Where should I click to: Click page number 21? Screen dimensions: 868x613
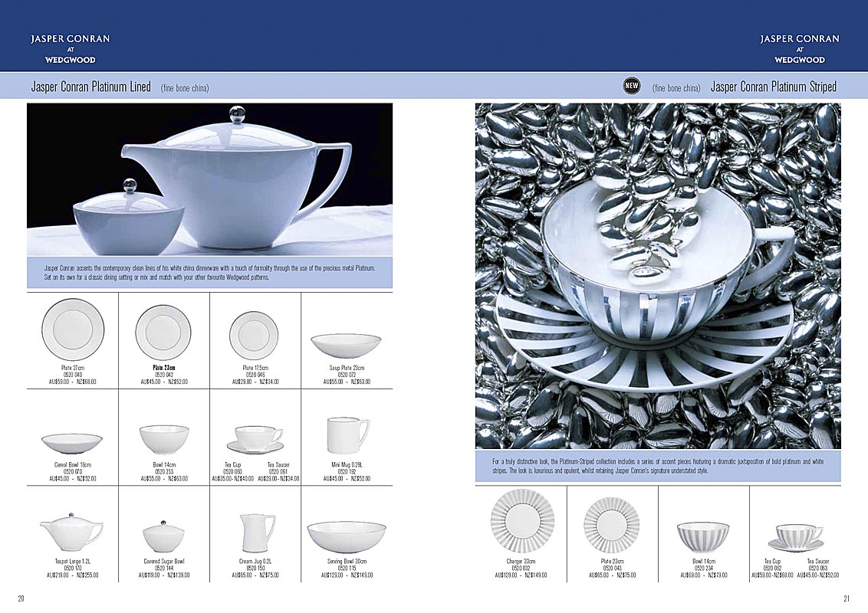(x=846, y=599)
